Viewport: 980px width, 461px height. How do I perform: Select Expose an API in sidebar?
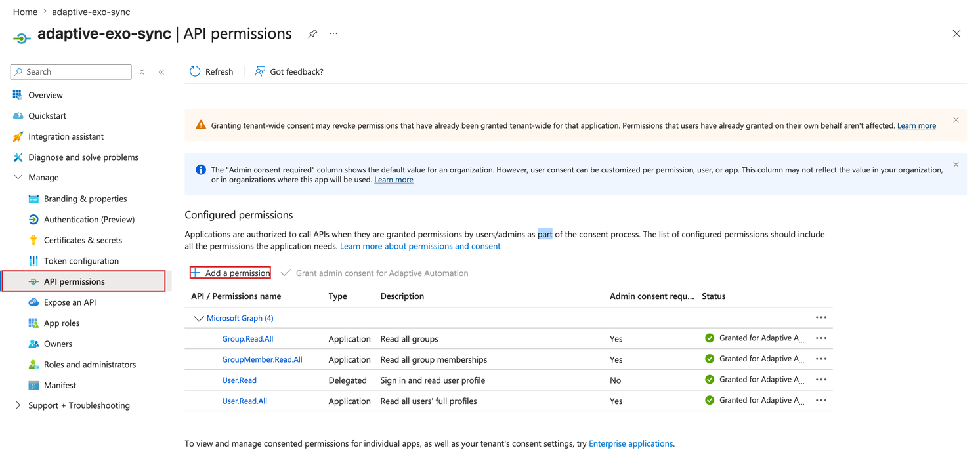tap(70, 302)
